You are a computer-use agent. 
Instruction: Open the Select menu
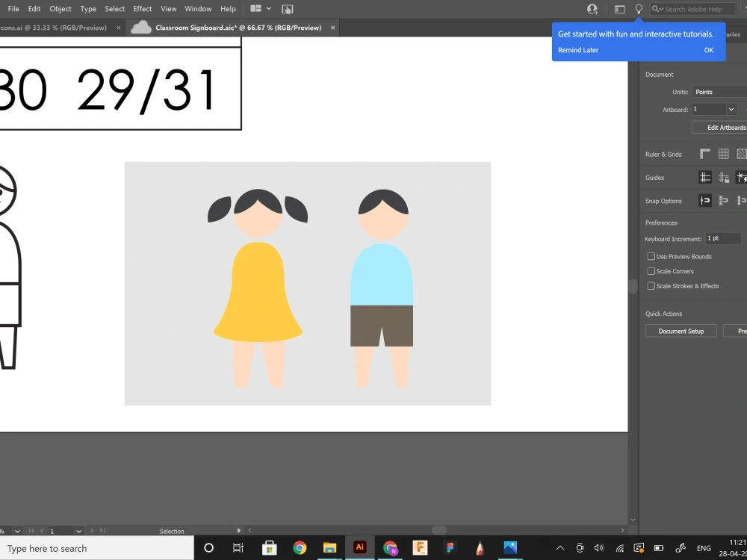(x=115, y=8)
